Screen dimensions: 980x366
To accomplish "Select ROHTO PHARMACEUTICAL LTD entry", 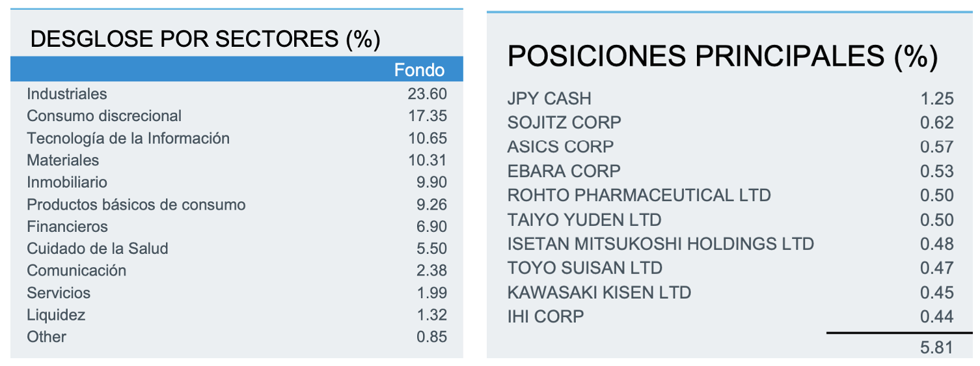I will coord(639,195).
